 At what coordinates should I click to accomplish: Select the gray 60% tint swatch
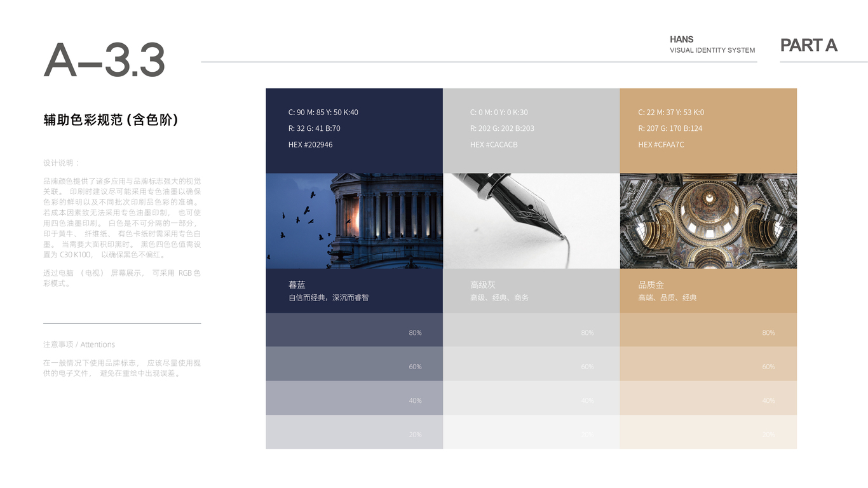point(531,363)
